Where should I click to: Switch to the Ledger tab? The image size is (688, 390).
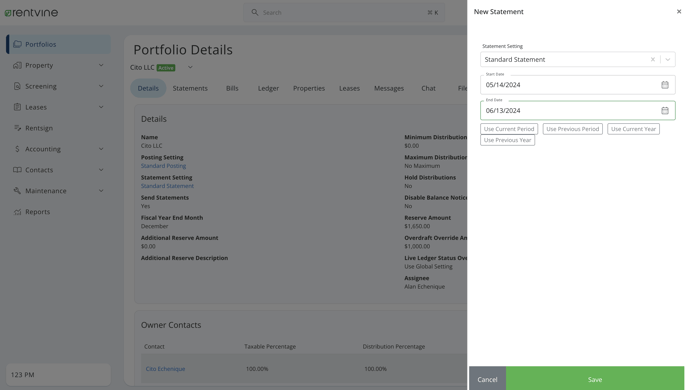tap(268, 88)
